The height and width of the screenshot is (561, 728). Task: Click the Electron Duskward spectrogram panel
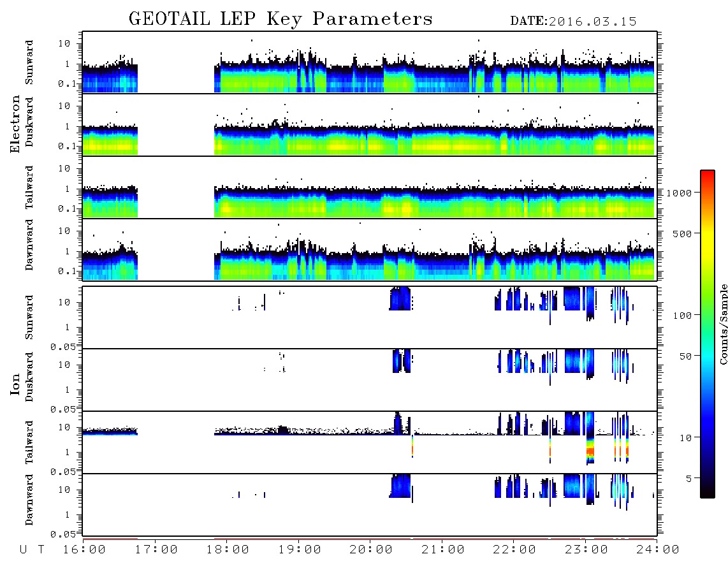pyautogui.click(x=370, y=124)
